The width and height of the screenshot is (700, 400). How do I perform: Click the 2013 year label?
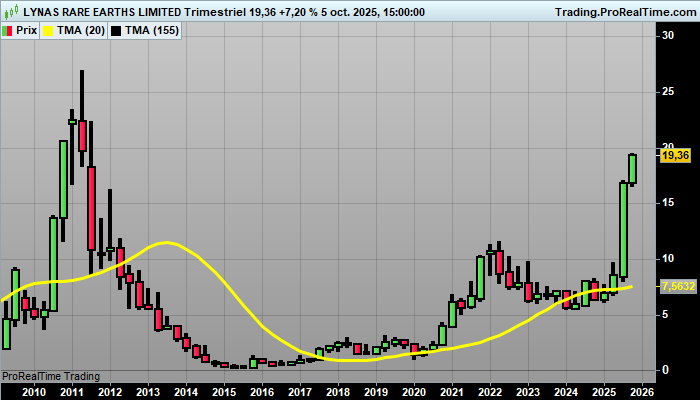148,392
